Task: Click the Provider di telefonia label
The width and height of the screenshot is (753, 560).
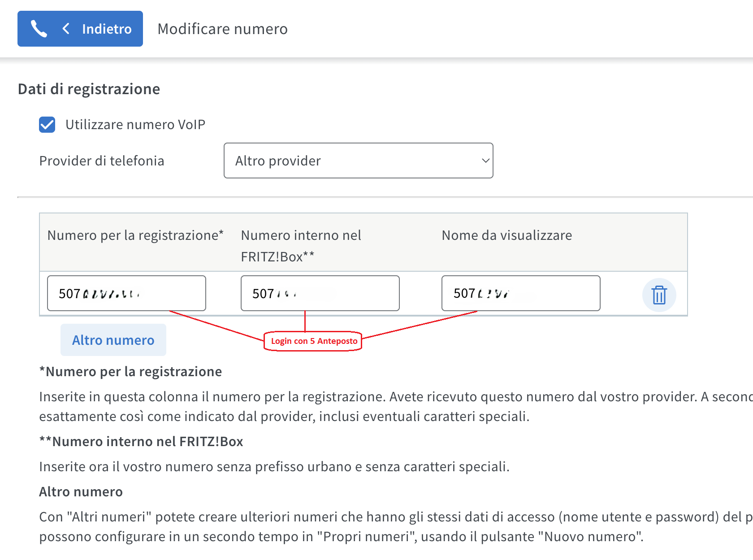Action: [102, 161]
